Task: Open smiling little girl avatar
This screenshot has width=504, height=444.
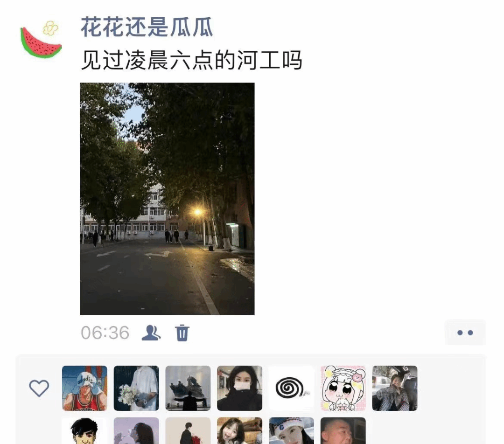Action: point(240,431)
